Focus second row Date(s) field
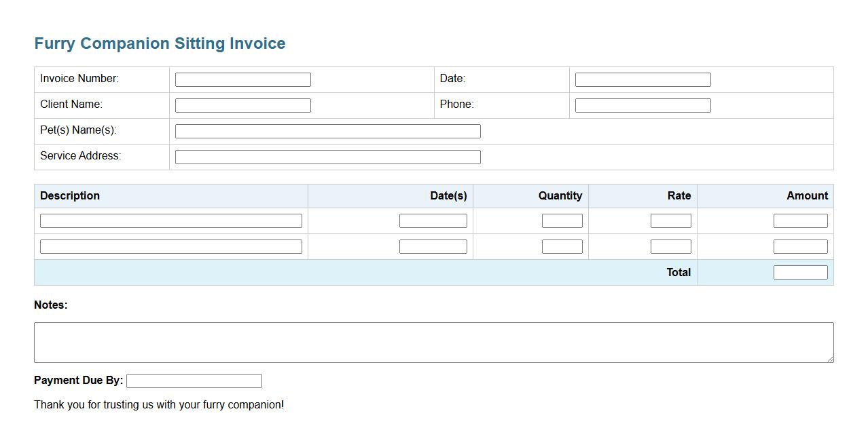Viewport: 868px width, 441px height. coord(433,247)
